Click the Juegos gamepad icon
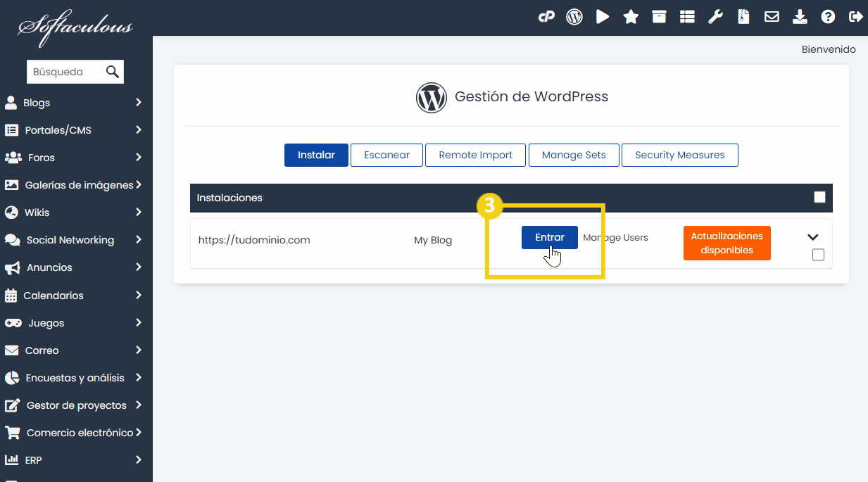This screenshot has height=482, width=868. click(x=13, y=323)
